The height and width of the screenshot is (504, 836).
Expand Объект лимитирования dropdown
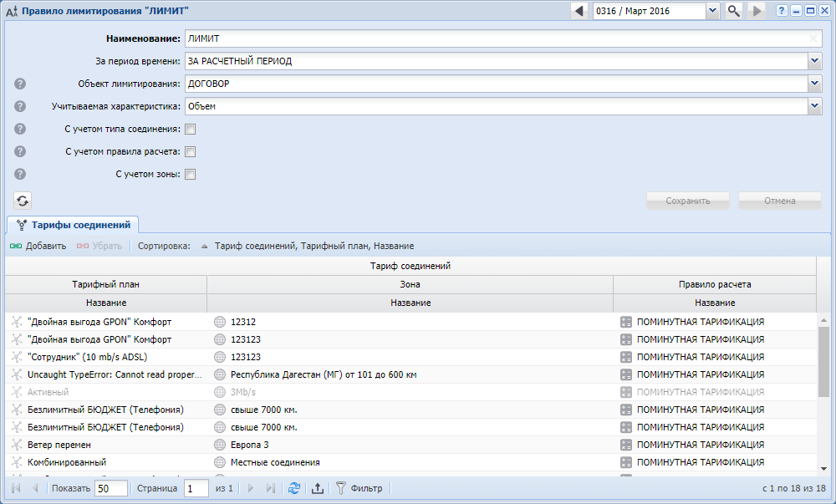pos(814,84)
